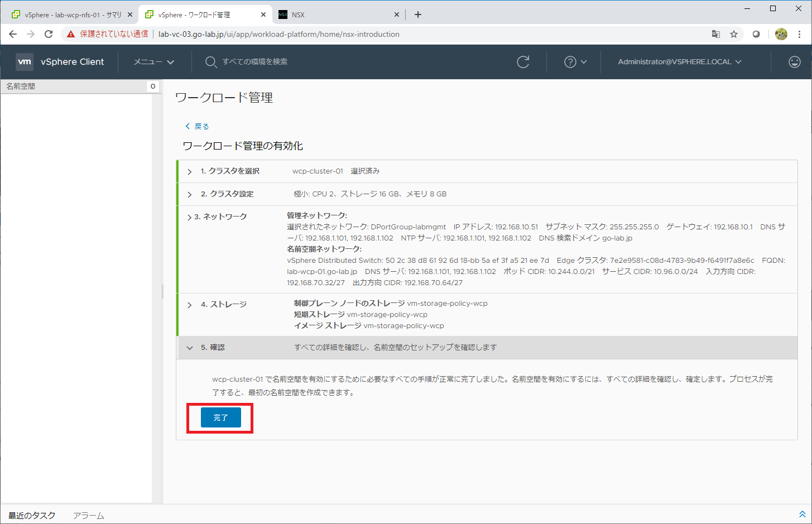Viewport: 812px width, 524px height.
Task: Expand step 3 ネットワーク
Action: pyautogui.click(x=189, y=217)
